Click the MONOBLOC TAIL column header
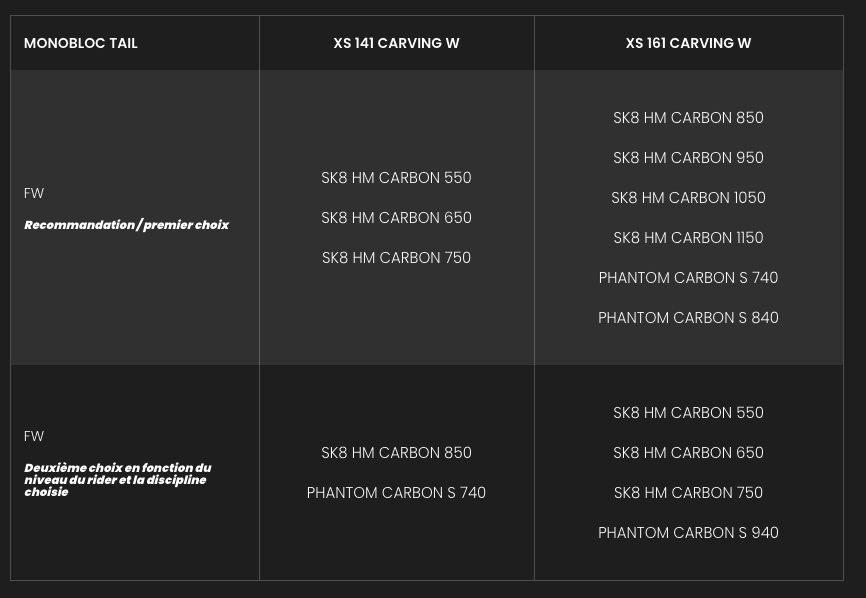866x598 pixels. pos(81,43)
